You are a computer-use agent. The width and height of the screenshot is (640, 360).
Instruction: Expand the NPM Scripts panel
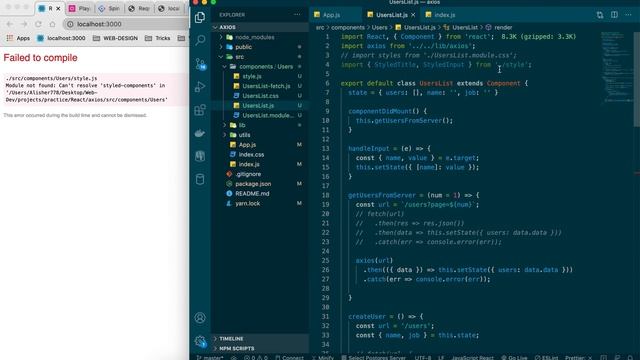(x=260, y=349)
